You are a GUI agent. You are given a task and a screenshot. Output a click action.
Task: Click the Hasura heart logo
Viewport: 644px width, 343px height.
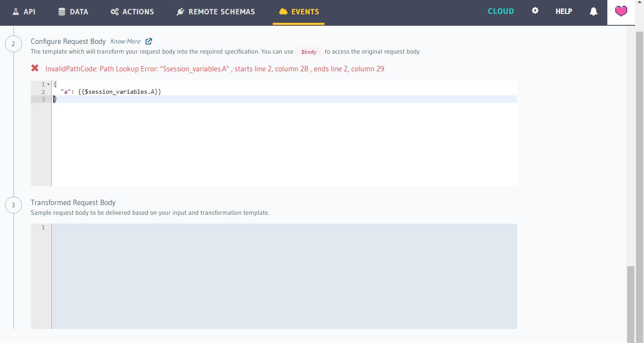click(621, 11)
